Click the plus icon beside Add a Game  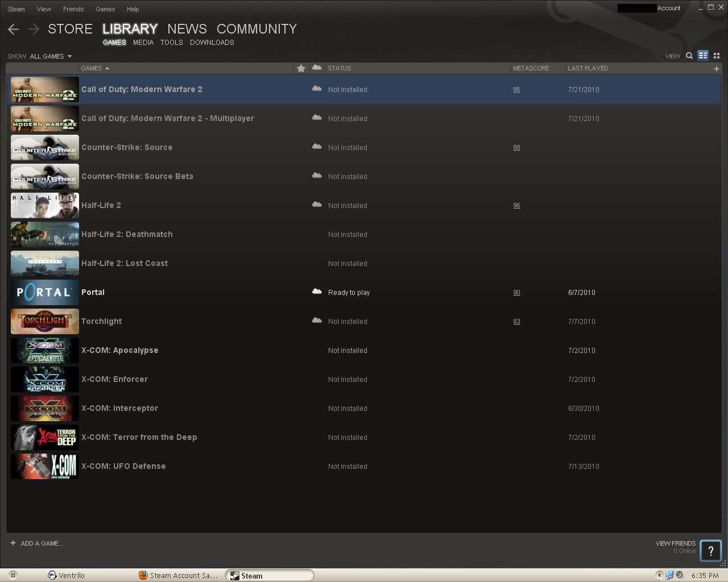pos(13,543)
